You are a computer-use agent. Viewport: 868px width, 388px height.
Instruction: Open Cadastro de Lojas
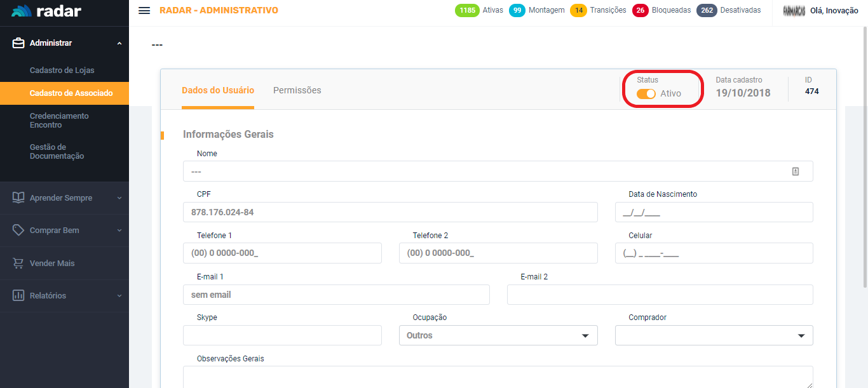tap(62, 70)
